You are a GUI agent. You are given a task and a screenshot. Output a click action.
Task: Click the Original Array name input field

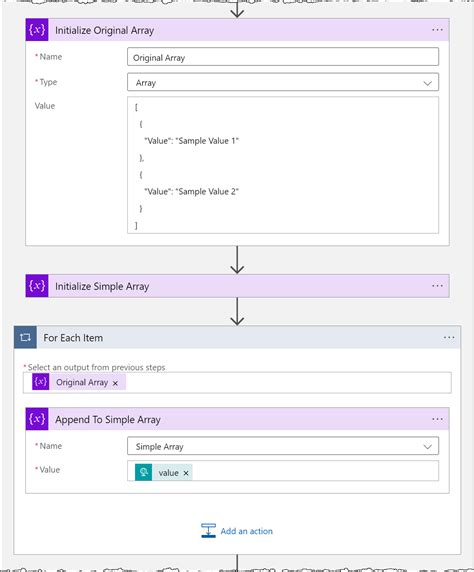283,57
